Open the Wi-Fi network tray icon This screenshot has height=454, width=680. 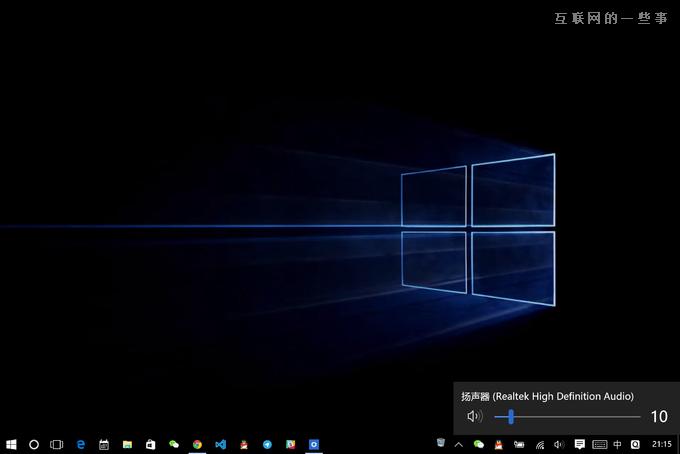(540, 444)
